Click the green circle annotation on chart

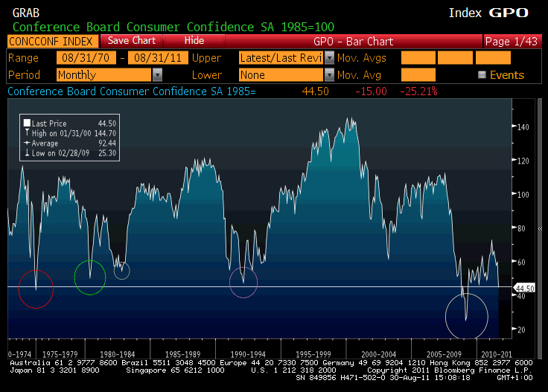[x=91, y=277]
